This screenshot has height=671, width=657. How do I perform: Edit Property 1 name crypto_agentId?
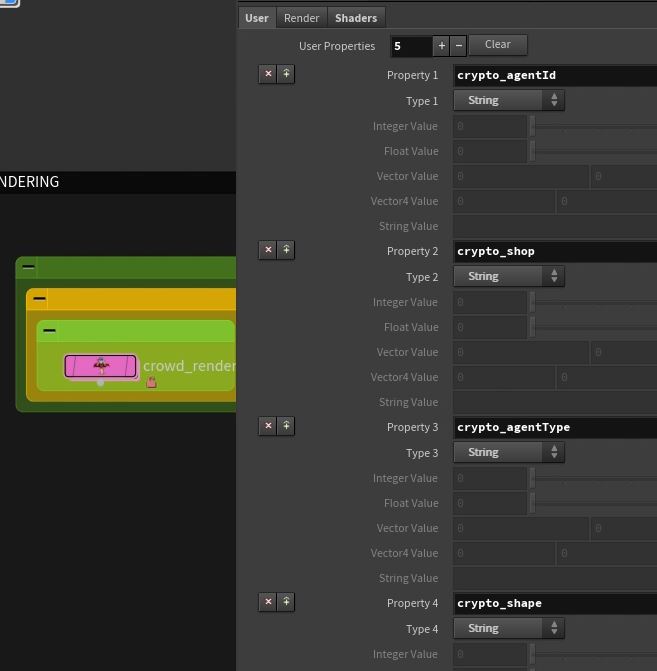pos(555,75)
